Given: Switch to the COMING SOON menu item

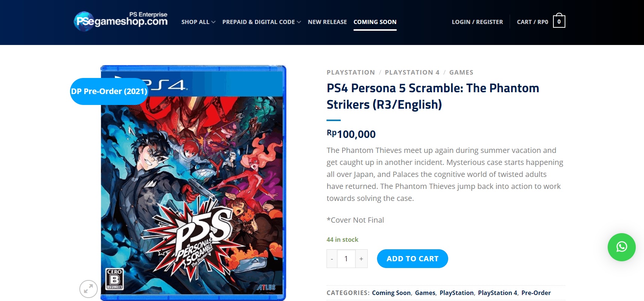Looking at the screenshot, I should (375, 22).
